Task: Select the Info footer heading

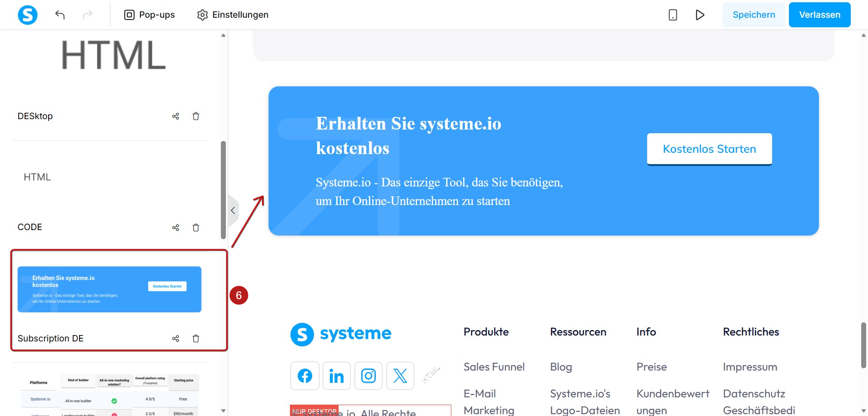Action: [x=646, y=332]
